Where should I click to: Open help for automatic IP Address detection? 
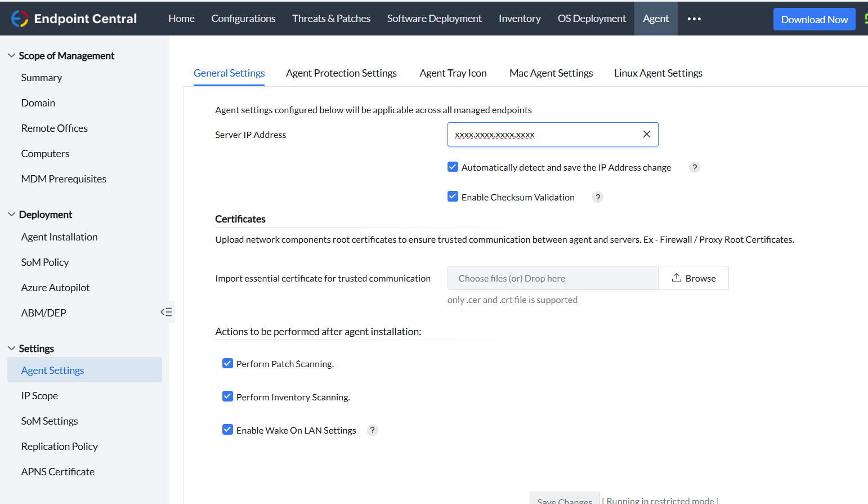click(x=695, y=167)
